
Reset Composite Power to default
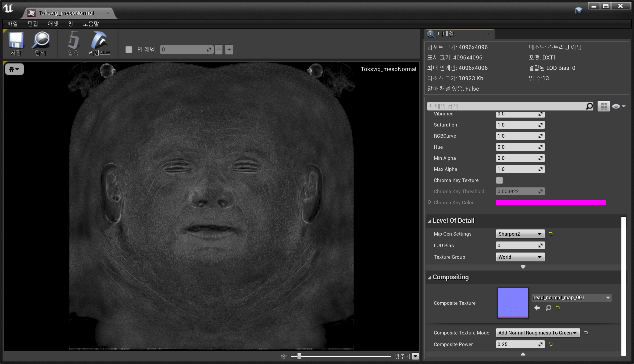550,344
